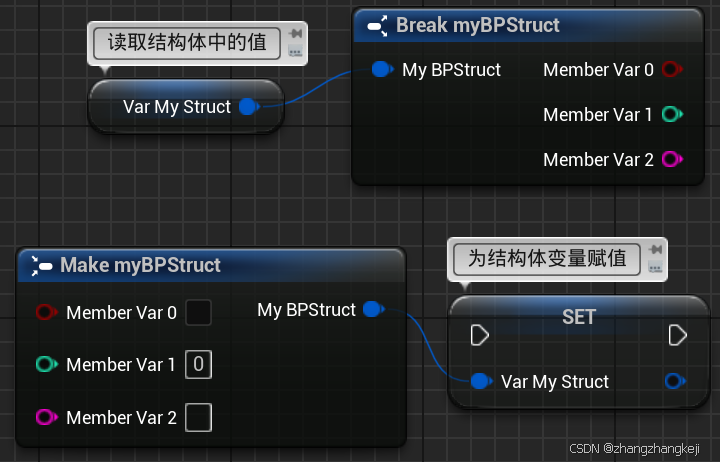This screenshot has height=462, width=720.
Task: Select the Make myBPStruct node title
Action: (141, 265)
